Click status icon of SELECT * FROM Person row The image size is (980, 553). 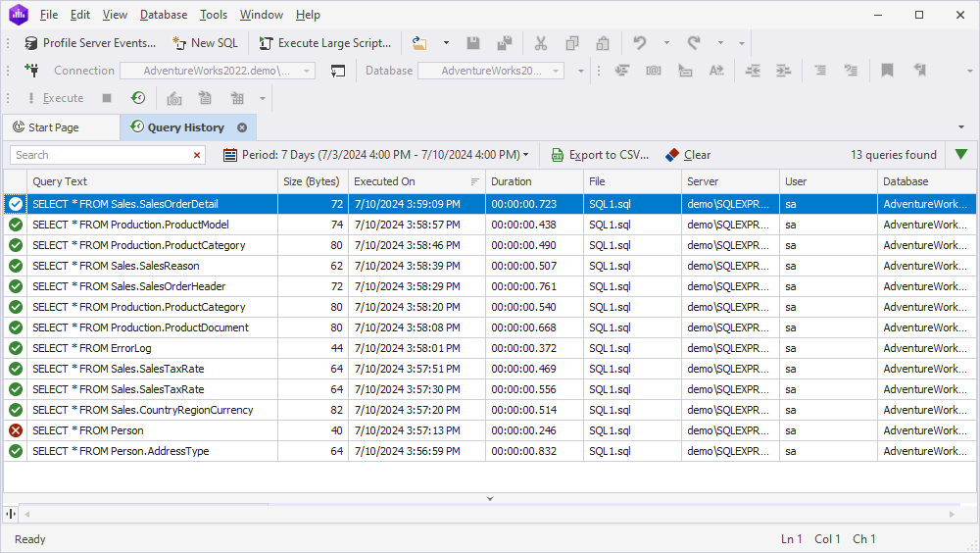pyautogui.click(x=16, y=430)
